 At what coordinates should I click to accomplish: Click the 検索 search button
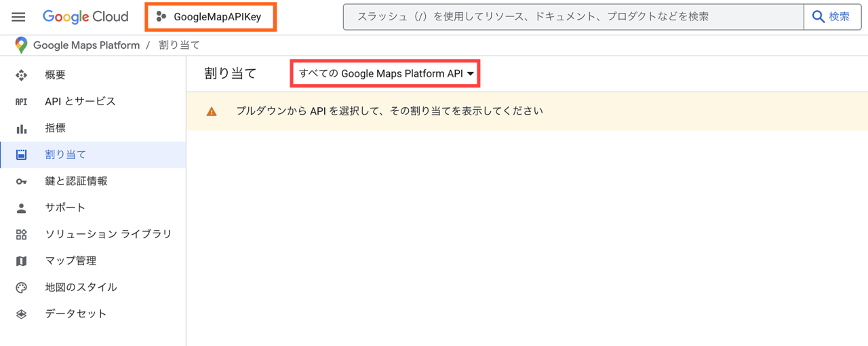(x=833, y=17)
